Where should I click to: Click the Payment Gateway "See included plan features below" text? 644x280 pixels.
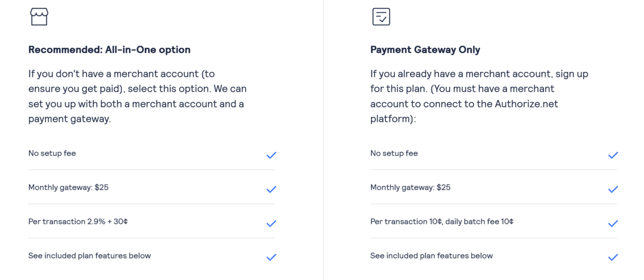(431, 256)
